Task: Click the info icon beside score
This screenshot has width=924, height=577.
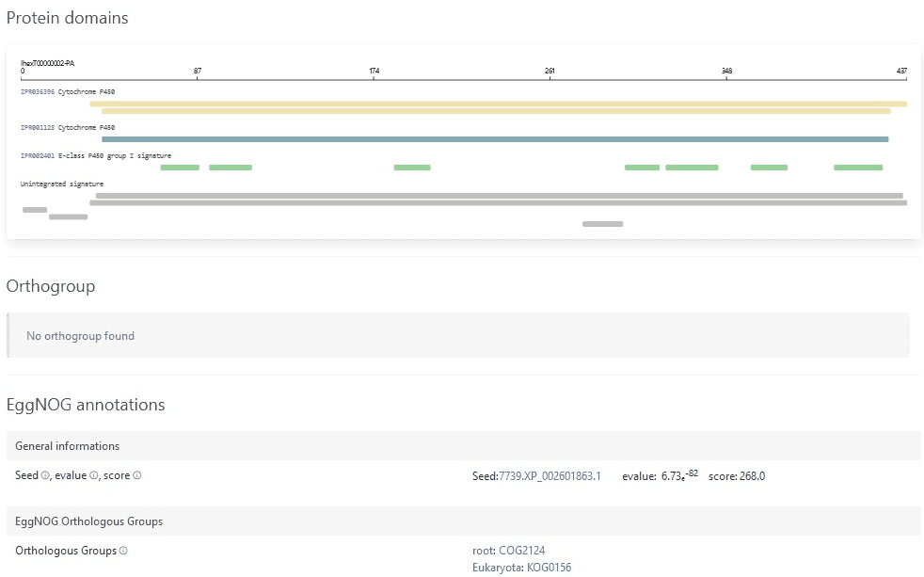Action: [137, 476]
